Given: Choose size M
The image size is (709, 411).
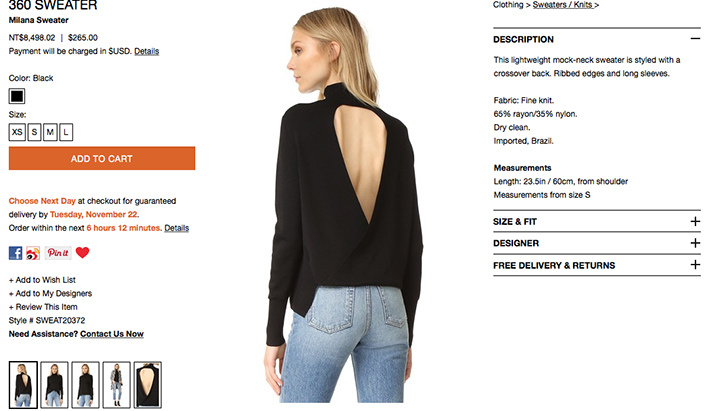Looking at the screenshot, I should 50,132.
